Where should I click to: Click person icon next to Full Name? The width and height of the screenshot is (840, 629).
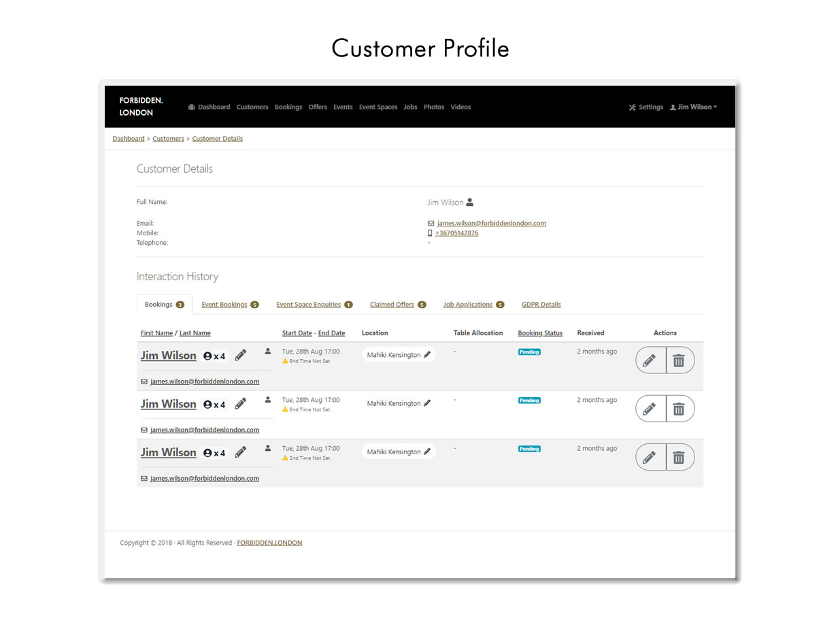point(470,202)
